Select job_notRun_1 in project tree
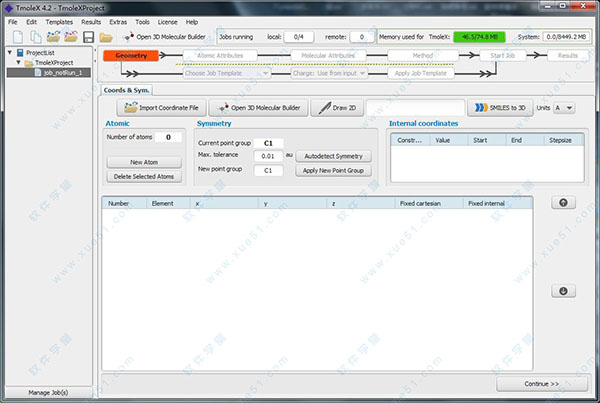 coord(49,72)
